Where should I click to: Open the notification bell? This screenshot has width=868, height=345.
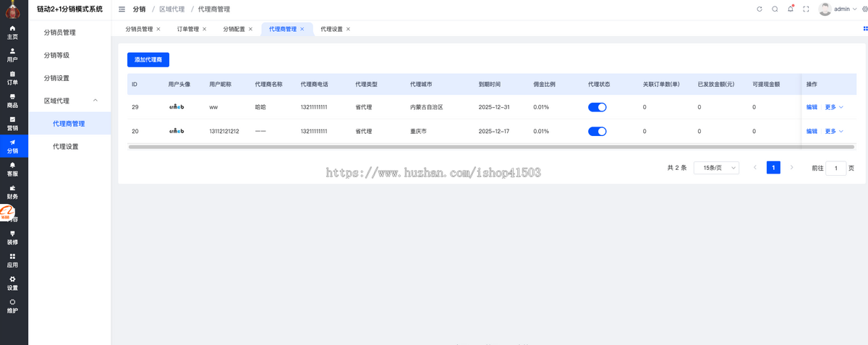coord(790,9)
